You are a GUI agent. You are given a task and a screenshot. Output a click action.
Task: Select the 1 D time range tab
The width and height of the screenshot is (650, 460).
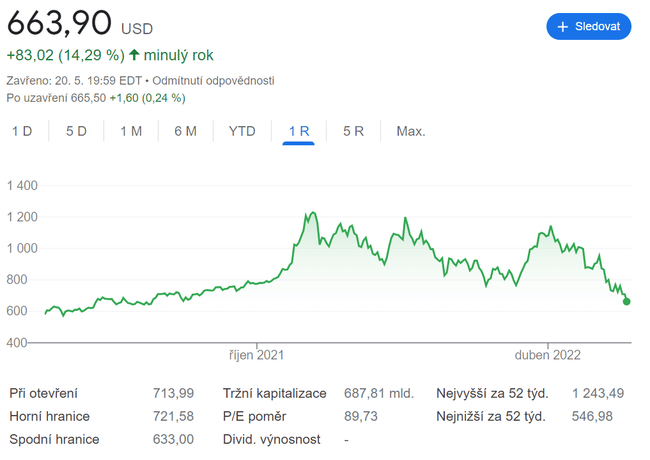[22, 131]
